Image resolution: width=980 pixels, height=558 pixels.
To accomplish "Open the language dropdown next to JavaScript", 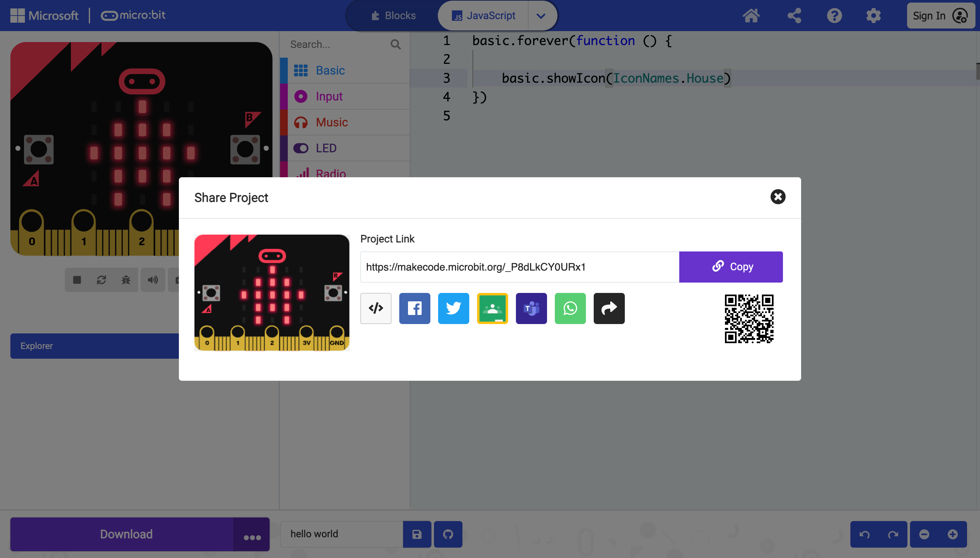I will point(541,16).
